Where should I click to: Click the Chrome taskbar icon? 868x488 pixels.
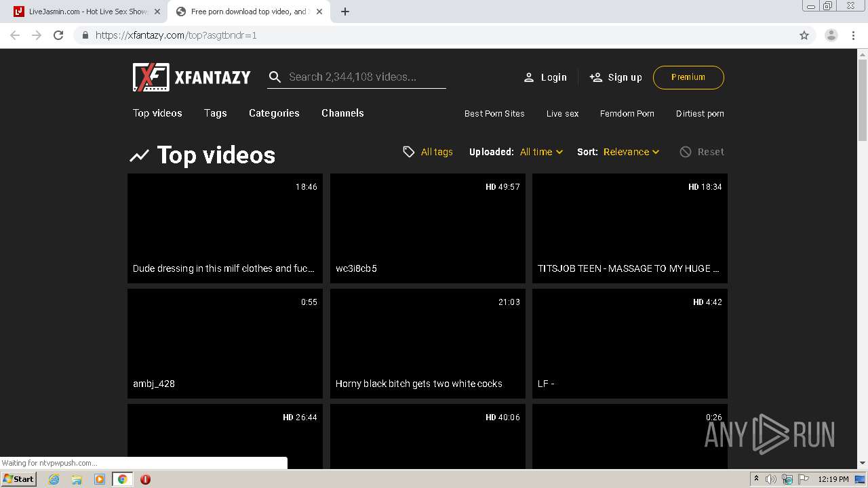coord(122,479)
